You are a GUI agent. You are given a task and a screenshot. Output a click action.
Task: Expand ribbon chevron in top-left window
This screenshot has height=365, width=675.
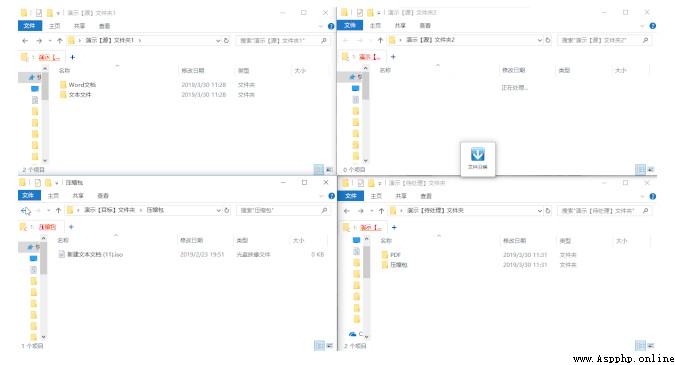(320, 26)
